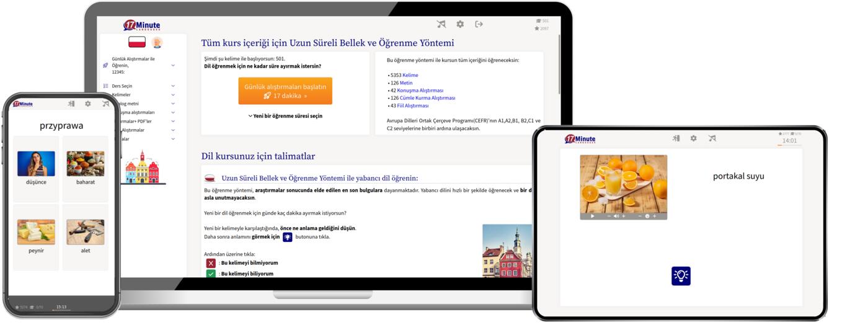Open the Cümle Kurma Alıştırması link
The height and width of the screenshot is (330, 868).
[428, 98]
